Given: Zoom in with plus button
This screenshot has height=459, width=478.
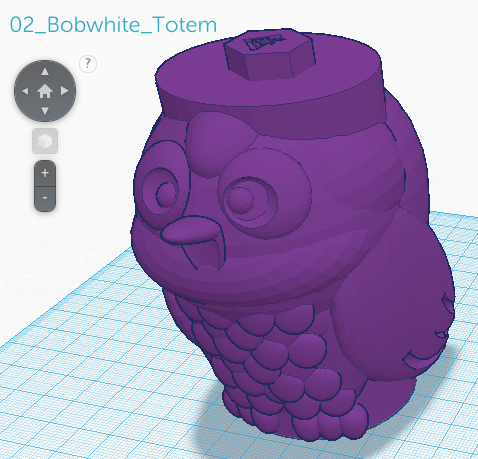Looking at the screenshot, I should coord(45,173).
